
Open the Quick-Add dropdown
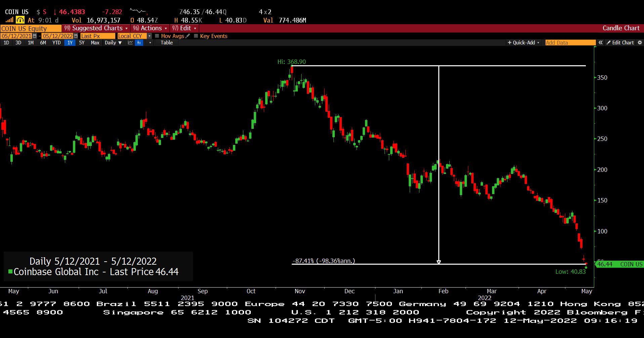[x=523, y=43]
